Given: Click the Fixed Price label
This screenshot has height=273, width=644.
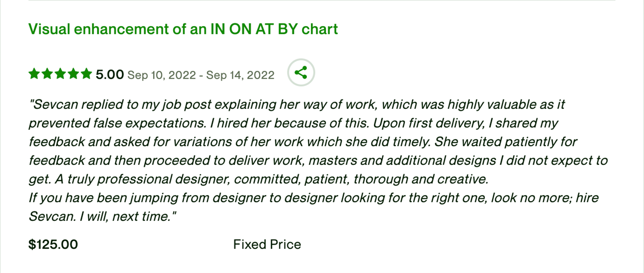Looking at the screenshot, I should pos(267,244).
